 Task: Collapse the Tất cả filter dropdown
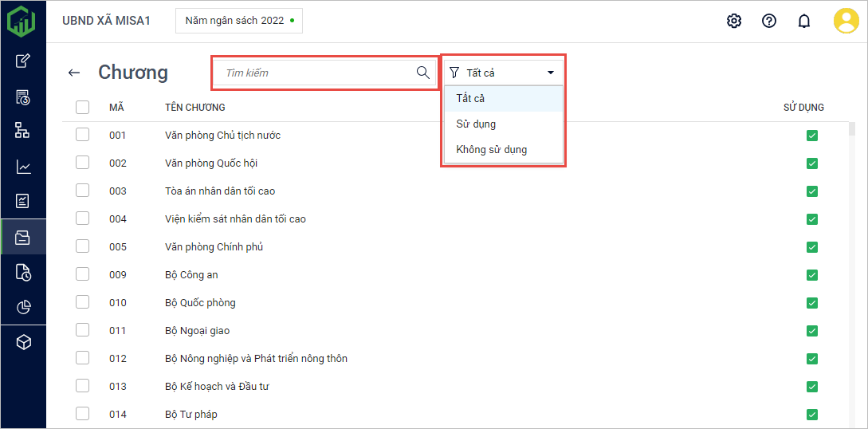point(550,73)
